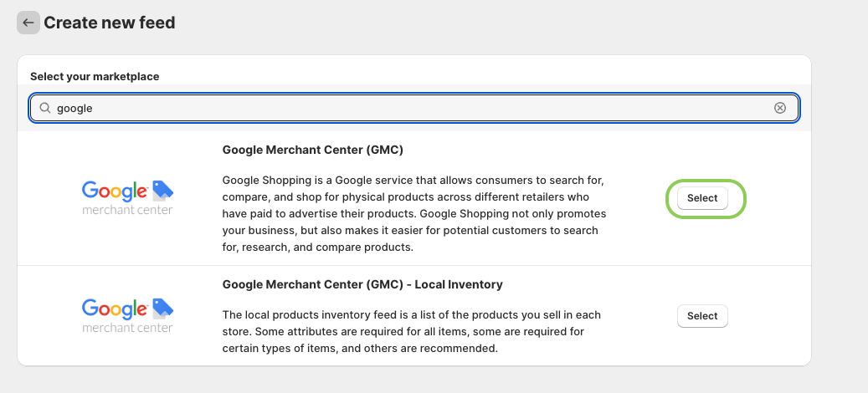Click the Google Shopping description paragraph
Screen dimensions: 868x393
point(414,213)
